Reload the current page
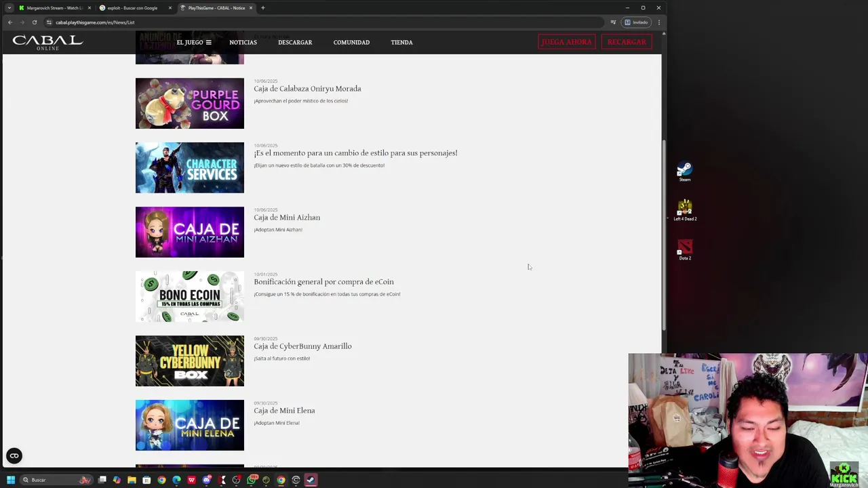The width and height of the screenshot is (868, 488). [35, 22]
